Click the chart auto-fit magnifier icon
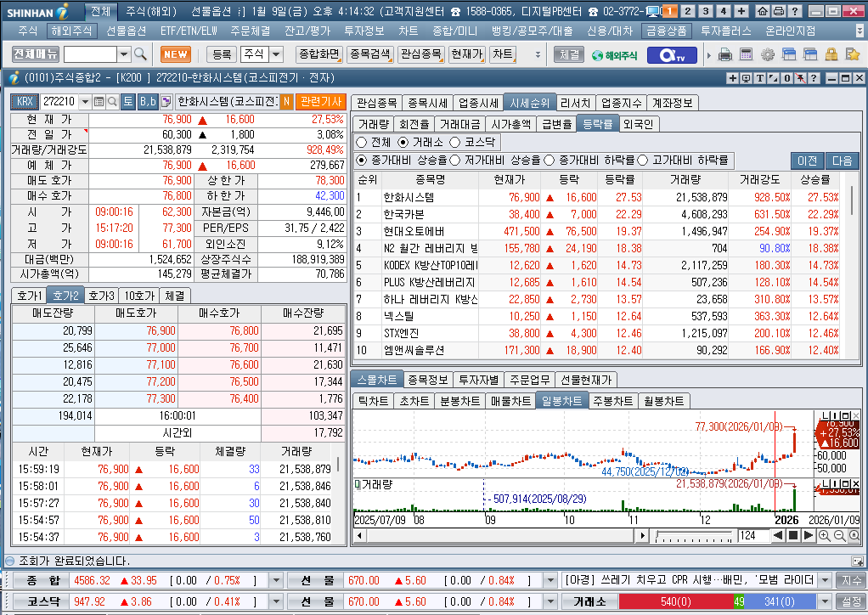 [x=854, y=535]
